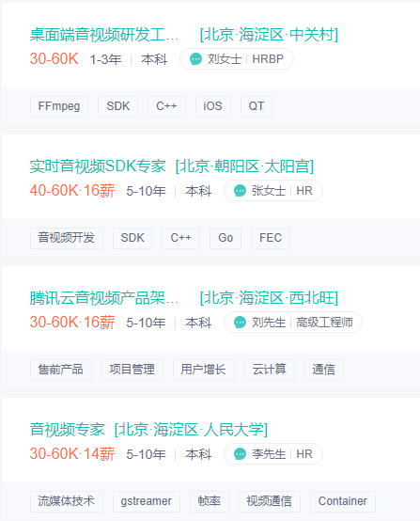The image size is (420, 521).
Task: Click the 40-60K·16薪 salary text
Action: click(x=72, y=190)
